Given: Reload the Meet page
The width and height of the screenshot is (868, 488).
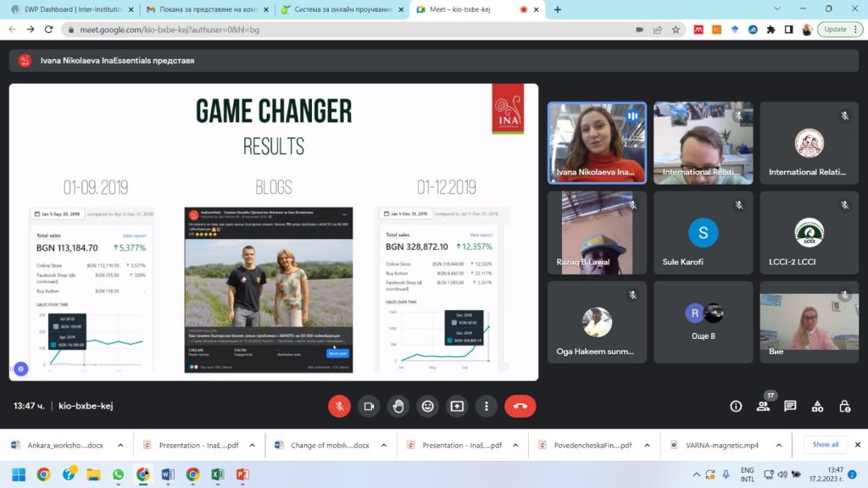Looking at the screenshot, I should pyautogui.click(x=48, y=30).
